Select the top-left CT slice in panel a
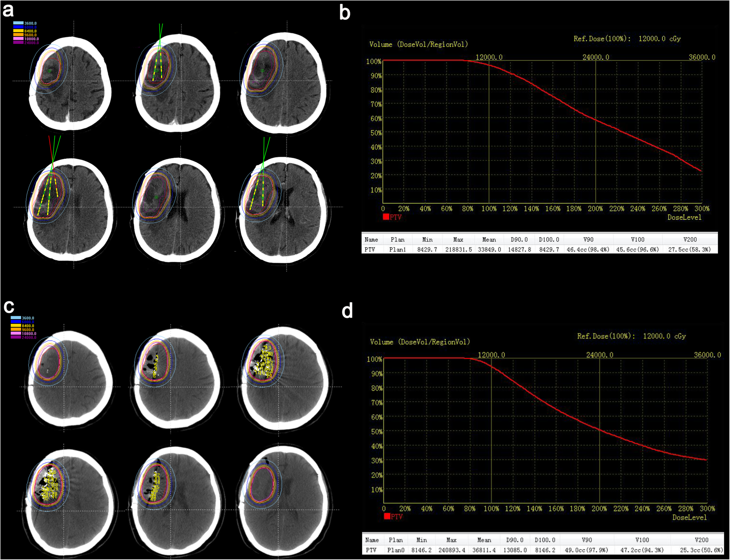The image size is (730, 560). tap(70, 83)
